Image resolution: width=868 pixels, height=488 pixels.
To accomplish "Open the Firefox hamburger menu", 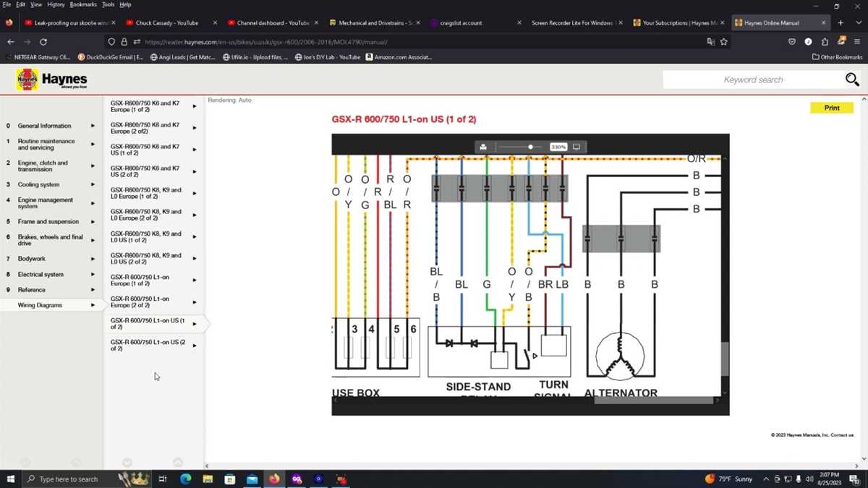I will click(x=857, y=42).
